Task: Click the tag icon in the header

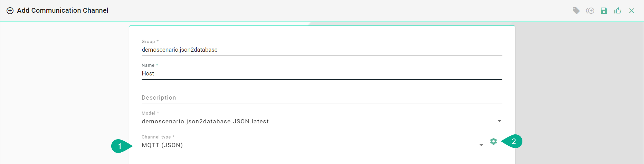Action: [576, 11]
